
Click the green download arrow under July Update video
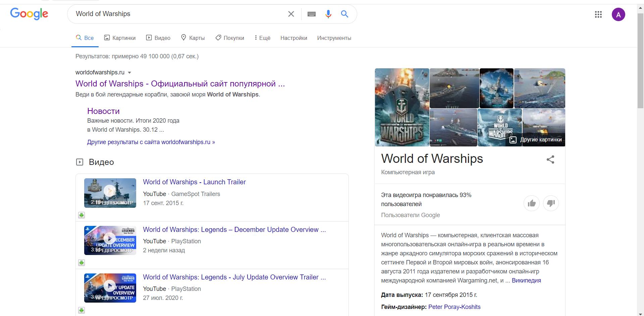click(x=82, y=310)
